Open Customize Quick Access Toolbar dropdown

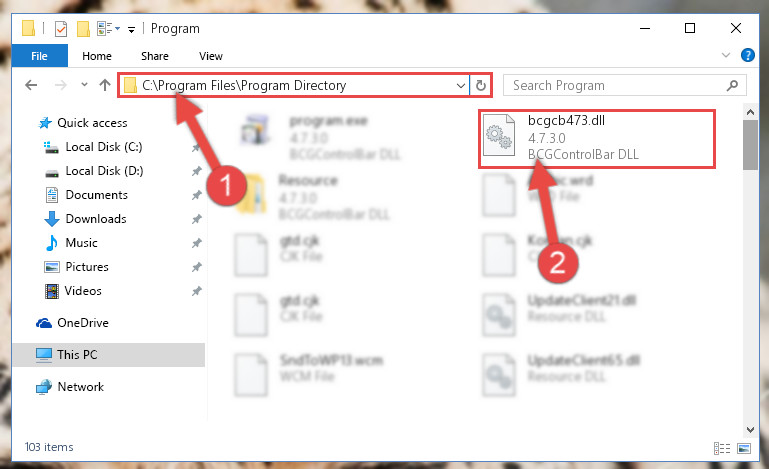(x=131, y=30)
